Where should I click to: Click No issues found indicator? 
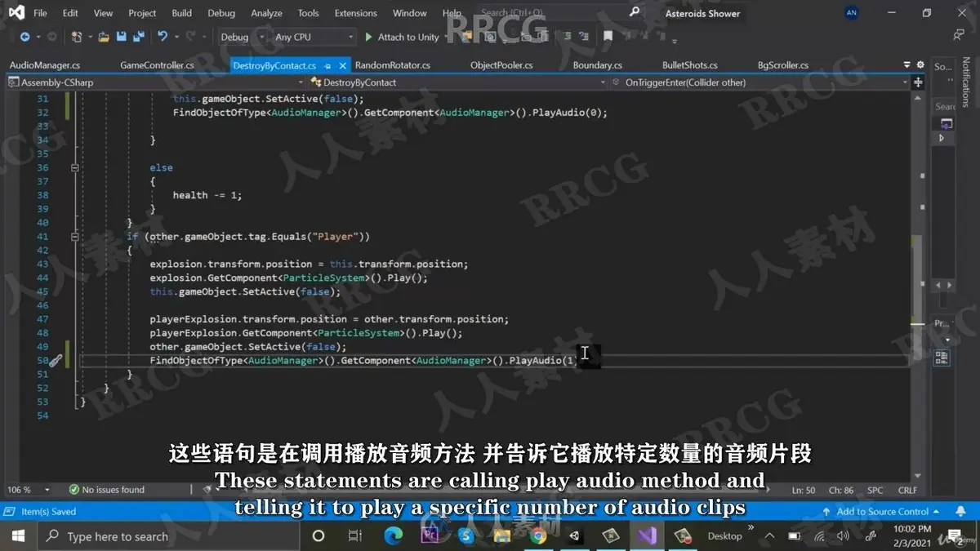[x=107, y=490]
